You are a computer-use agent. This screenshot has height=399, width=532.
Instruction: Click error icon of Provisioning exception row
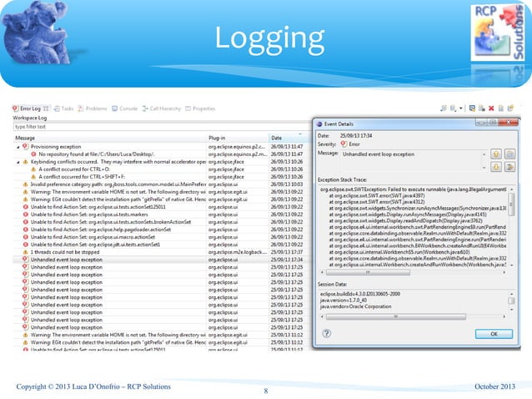[26, 146]
